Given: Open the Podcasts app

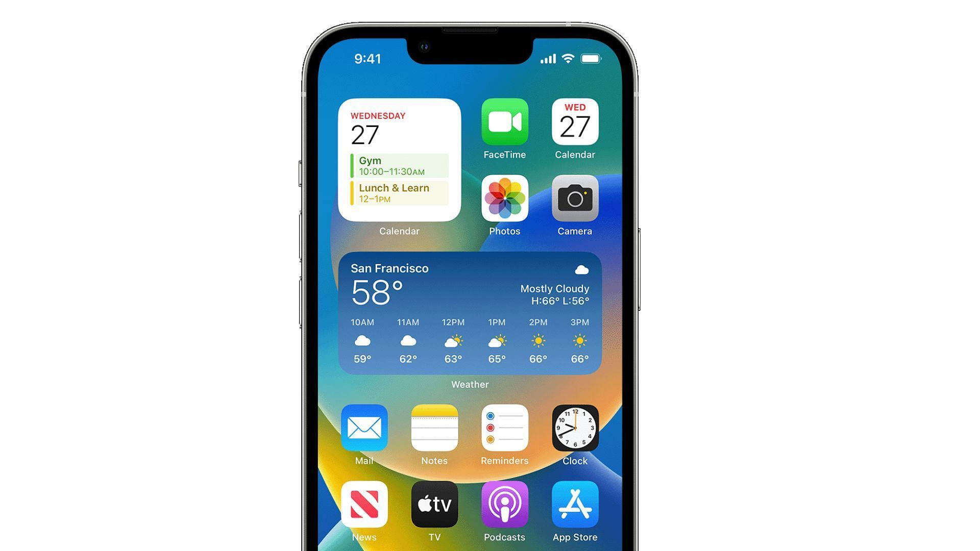Looking at the screenshot, I should pos(504,504).
